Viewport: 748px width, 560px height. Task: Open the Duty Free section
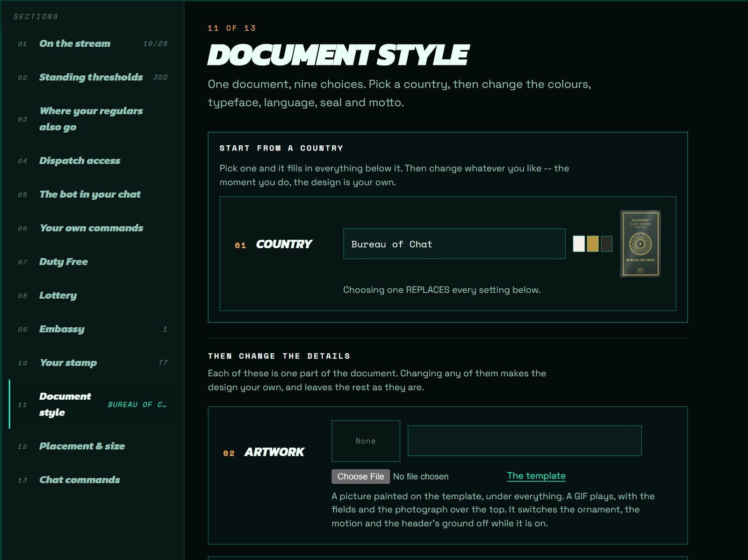(93, 262)
